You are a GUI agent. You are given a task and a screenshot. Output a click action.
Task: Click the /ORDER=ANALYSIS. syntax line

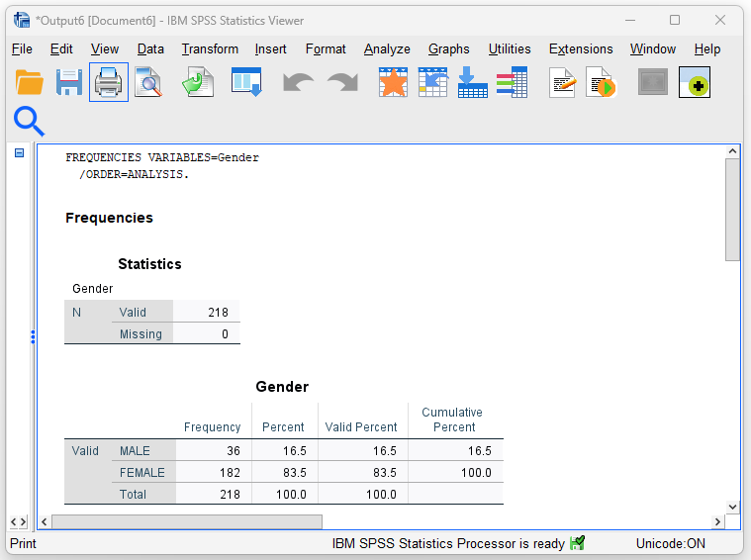135,174
